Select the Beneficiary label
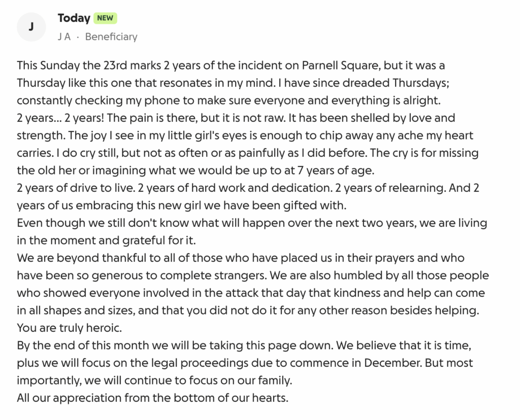 (x=111, y=37)
